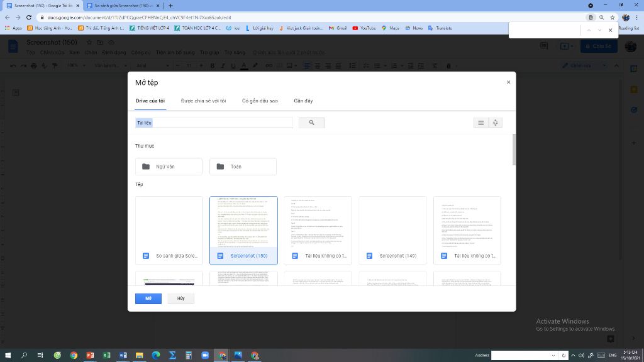Open the Công cụ menu in Docs
644x362 pixels.
141,53
